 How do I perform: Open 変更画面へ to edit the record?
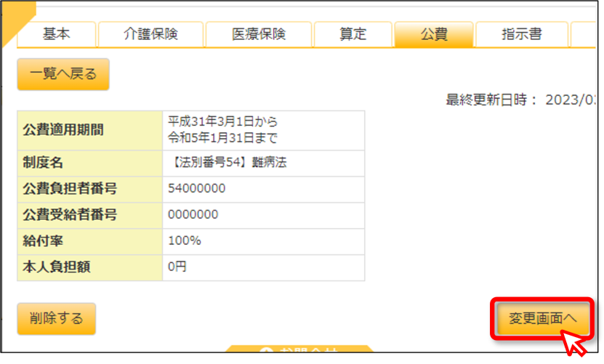(x=543, y=318)
